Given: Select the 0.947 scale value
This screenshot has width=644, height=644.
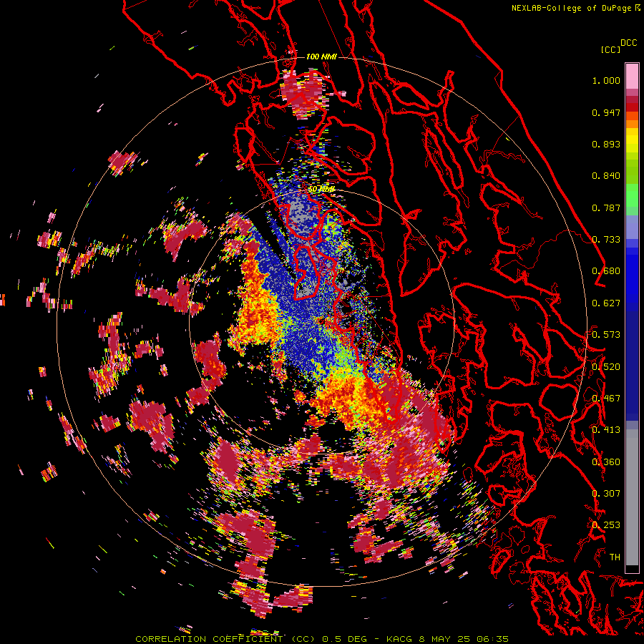Looking at the screenshot, I should pyautogui.click(x=606, y=112).
